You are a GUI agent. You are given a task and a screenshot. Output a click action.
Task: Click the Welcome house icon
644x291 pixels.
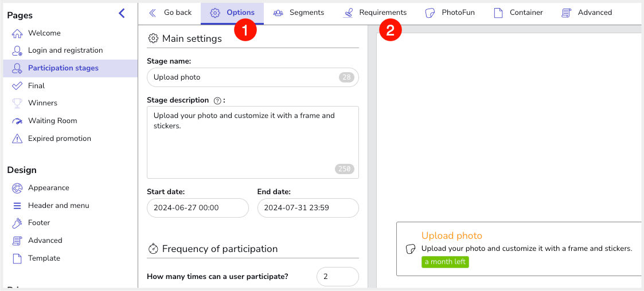17,33
